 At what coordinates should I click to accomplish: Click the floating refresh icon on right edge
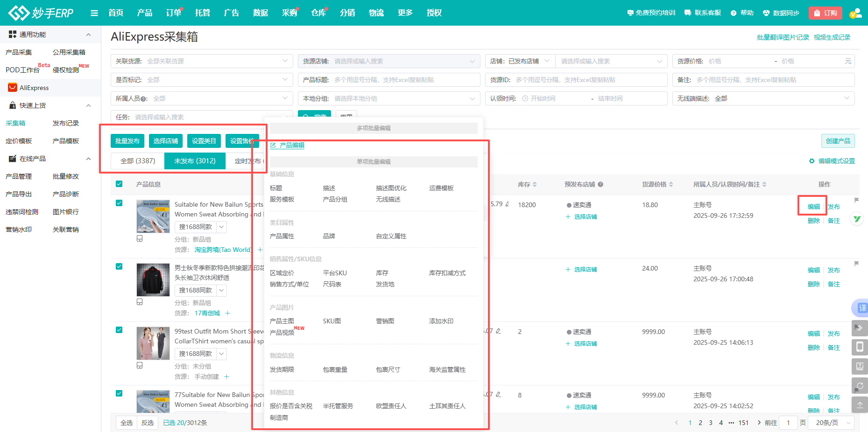click(860, 386)
